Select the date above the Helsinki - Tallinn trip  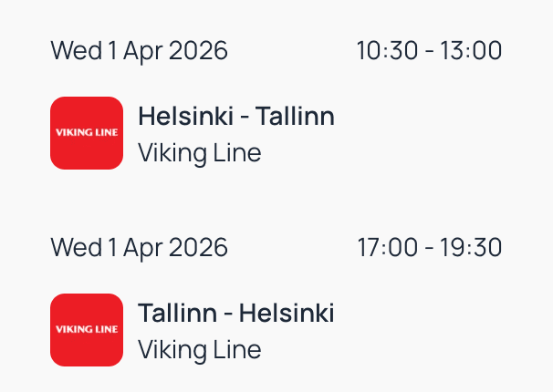[139, 51]
